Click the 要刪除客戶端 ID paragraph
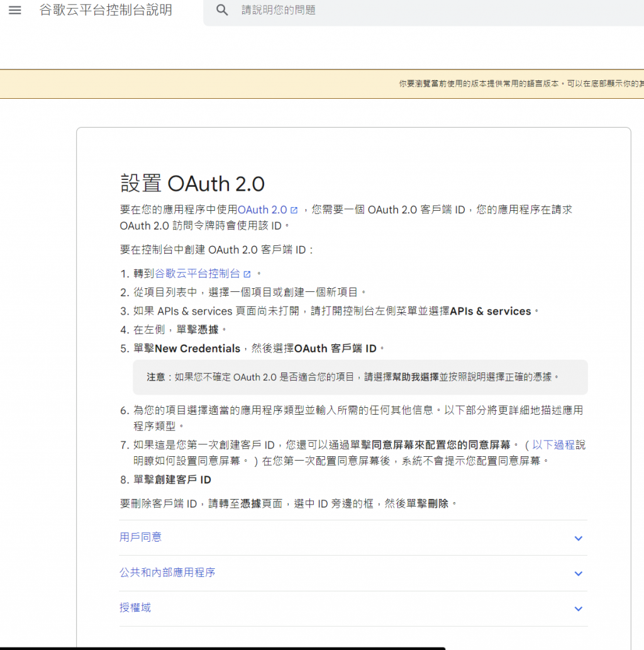 click(x=288, y=503)
